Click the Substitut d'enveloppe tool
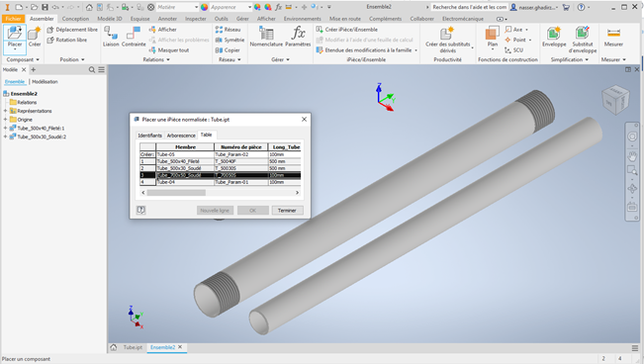The image size is (644, 364). [x=583, y=39]
